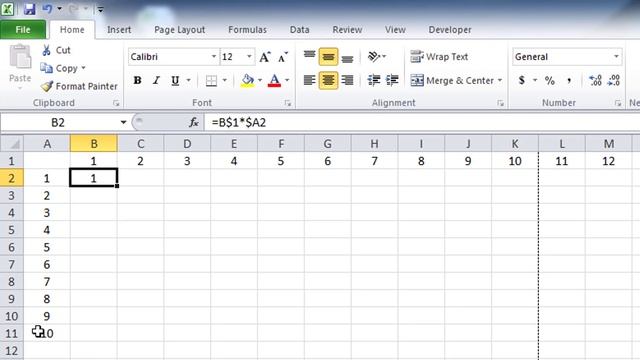The height and width of the screenshot is (360, 640).
Task: Click Increase Indent icon
Action: pyautogui.click(x=392, y=80)
